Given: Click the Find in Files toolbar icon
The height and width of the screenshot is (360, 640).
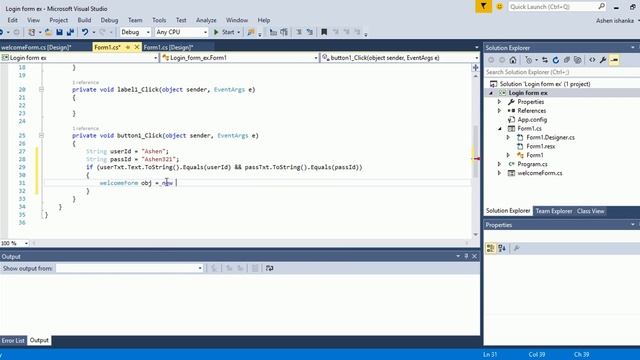Looking at the screenshot, I should coord(251,32).
